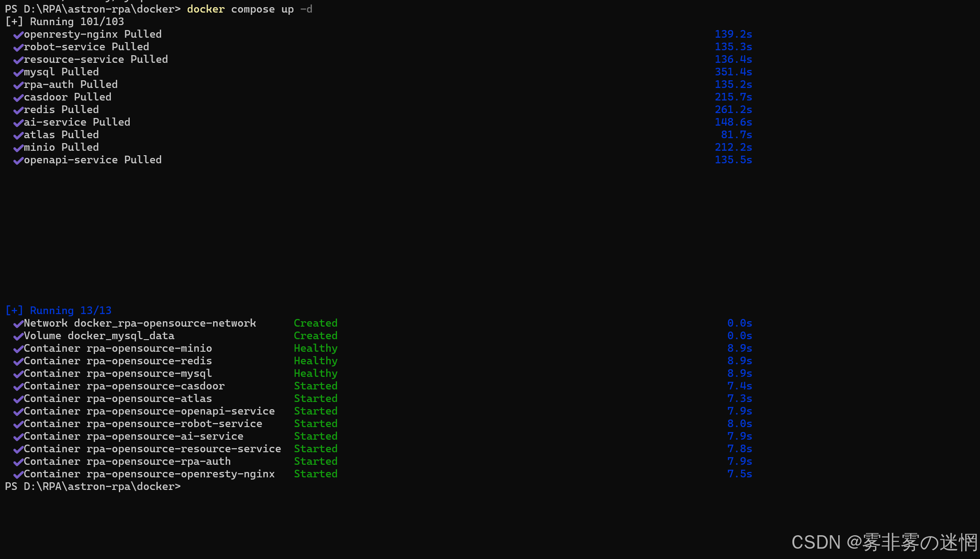Click the CSDN watermark text
This screenshot has height=559, width=980.
(884, 542)
